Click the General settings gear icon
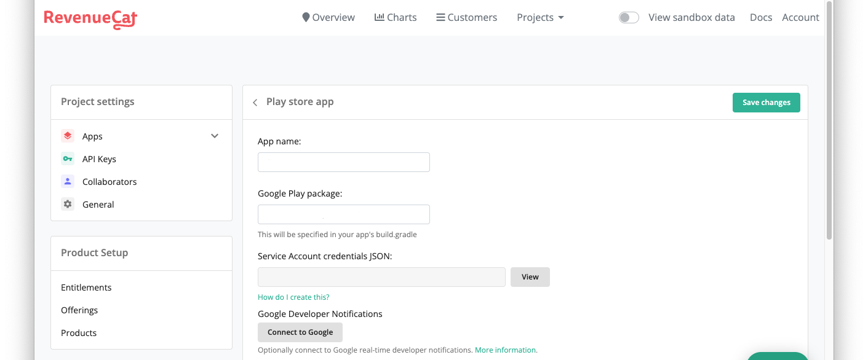The width and height of the screenshot is (868, 360). point(67,204)
